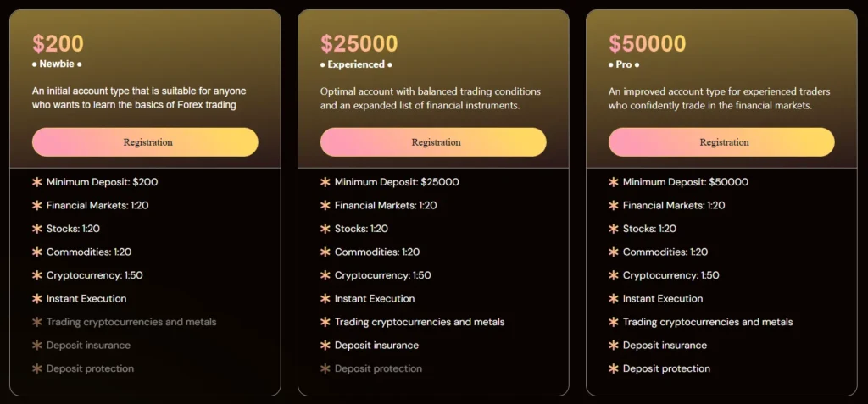Click asterisk beside Experienced Stocks: 1:20
Viewport: 868px width, 404px height.
click(325, 229)
